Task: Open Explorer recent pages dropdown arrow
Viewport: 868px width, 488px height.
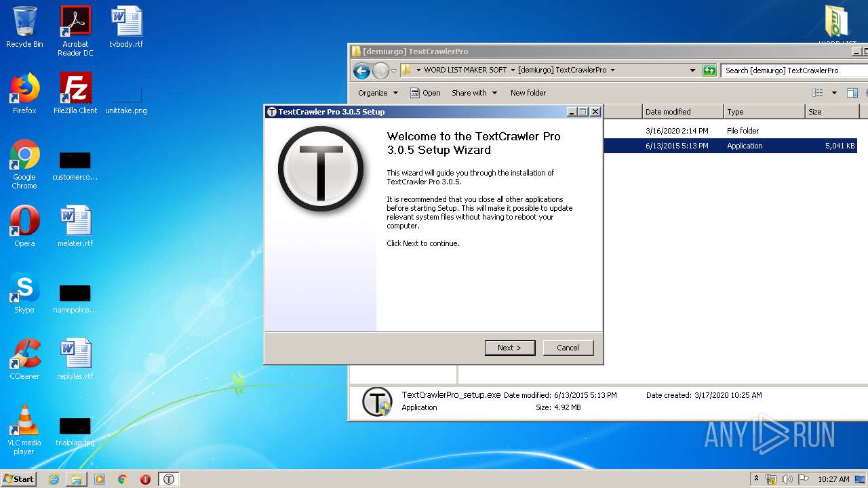Action: 393,70
